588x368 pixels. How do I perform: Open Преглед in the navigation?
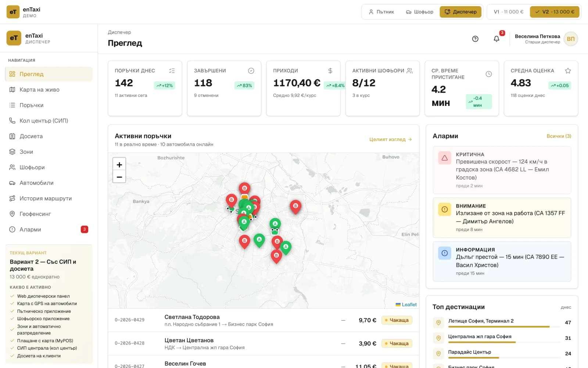(49, 74)
